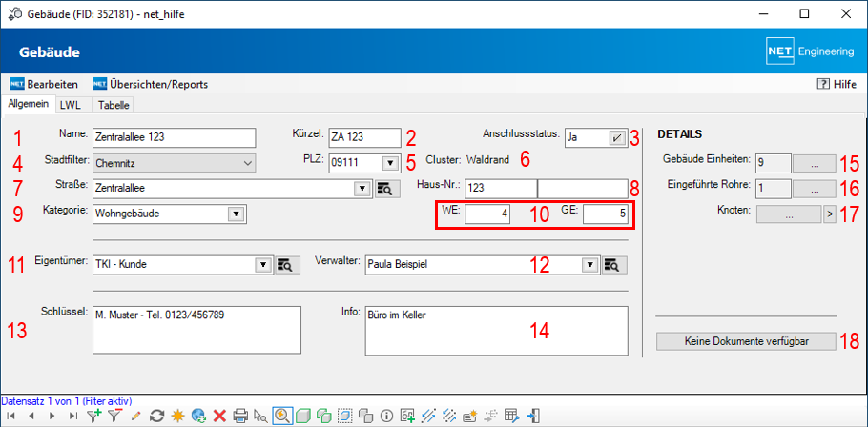Click the printer icon in bottom toolbar
868x427 pixels.
point(240,416)
